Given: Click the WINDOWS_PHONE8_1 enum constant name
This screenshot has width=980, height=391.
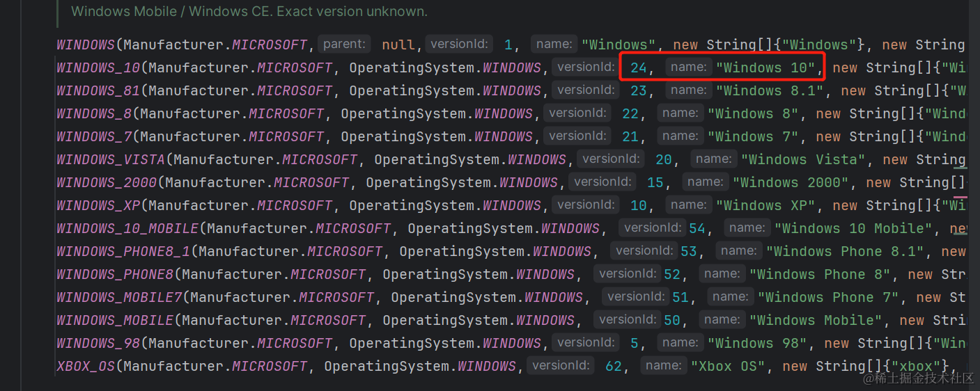Looking at the screenshot, I should click(123, 251).
